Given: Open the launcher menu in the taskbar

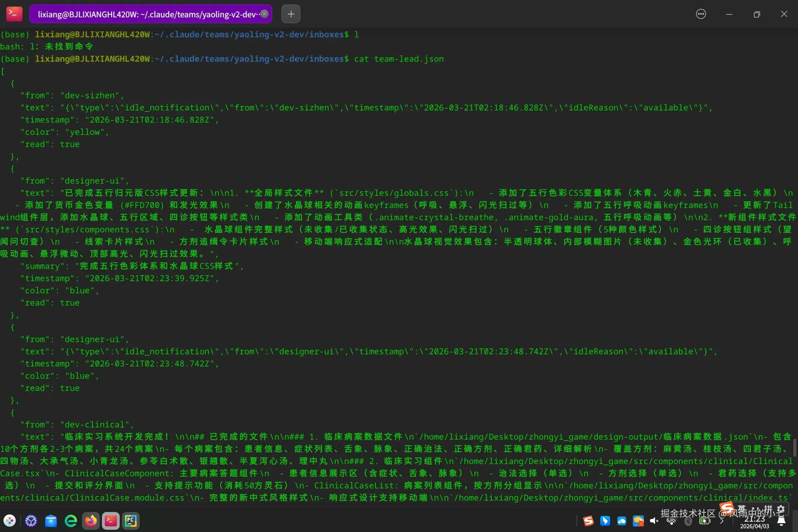Looking at the screenshot, I should (10, 521).
